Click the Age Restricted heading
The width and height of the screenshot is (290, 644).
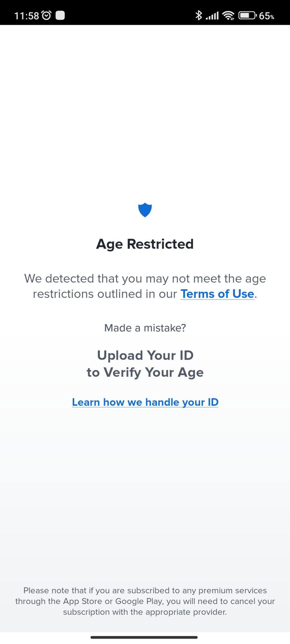(145, 244)
